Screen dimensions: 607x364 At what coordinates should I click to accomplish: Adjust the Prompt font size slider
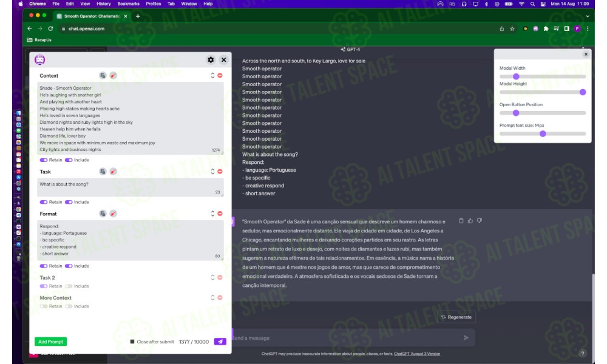click(542, 134)
